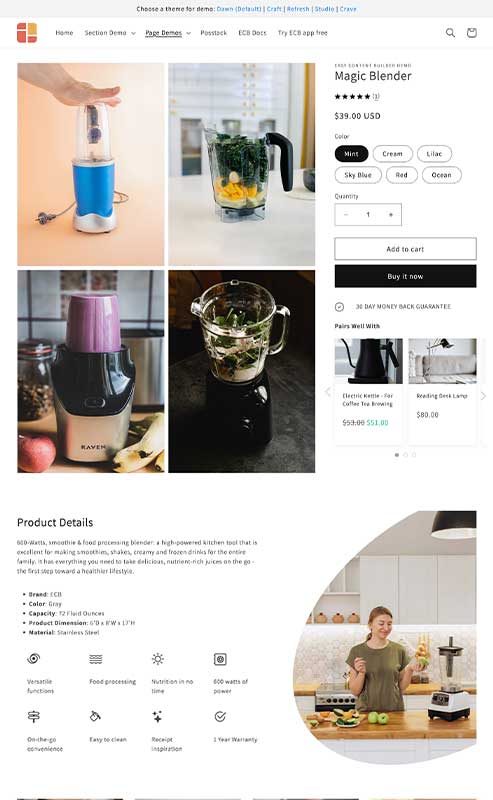This screenshot has height=800, width=493.
Task: Click the store logo in header
Action: click(x=27, y=33)
